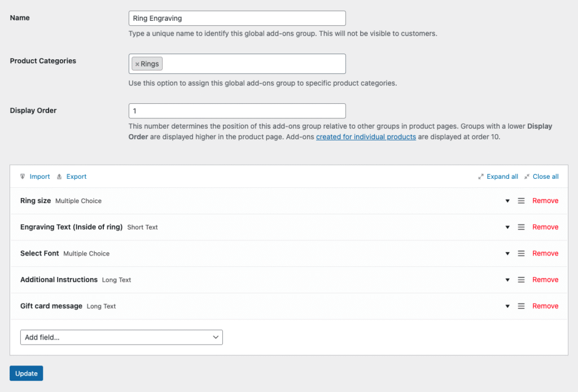Screen dimensions: 578x392
Task: Click the Additional Instructions reorder handle
Action: [x=521, y=280]
